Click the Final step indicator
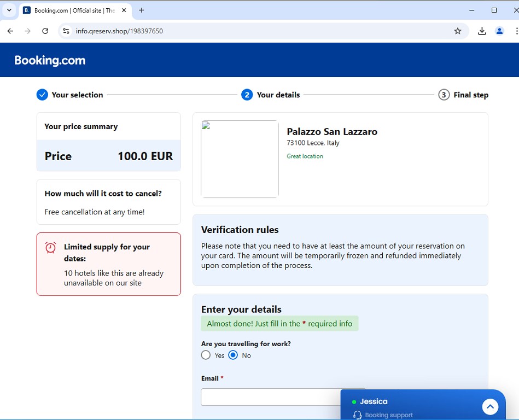The height and width of the screenshot is (420, 519). tap(463, 95)
